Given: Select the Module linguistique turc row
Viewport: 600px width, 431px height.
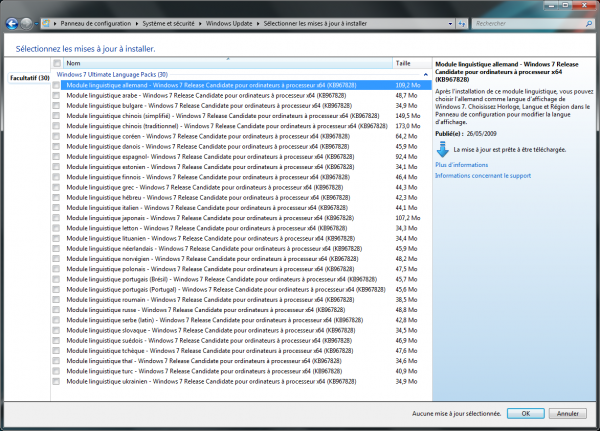Looking at the screenshot, I should [x=241, y=371].
